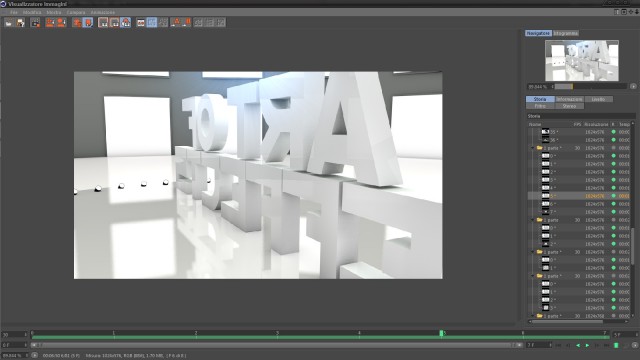Screen dimensions: 640x360
Task: Jump to the first frame
Action: click(559, 346)
